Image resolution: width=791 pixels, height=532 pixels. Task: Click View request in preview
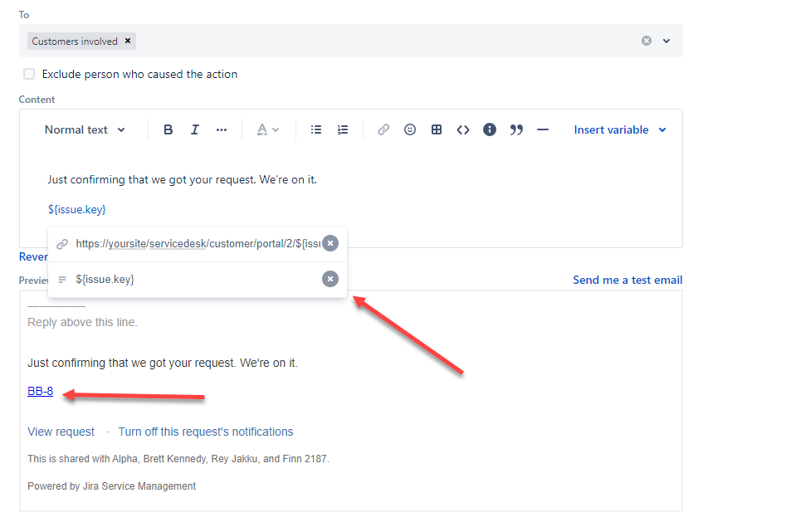(x=61, y=432)
